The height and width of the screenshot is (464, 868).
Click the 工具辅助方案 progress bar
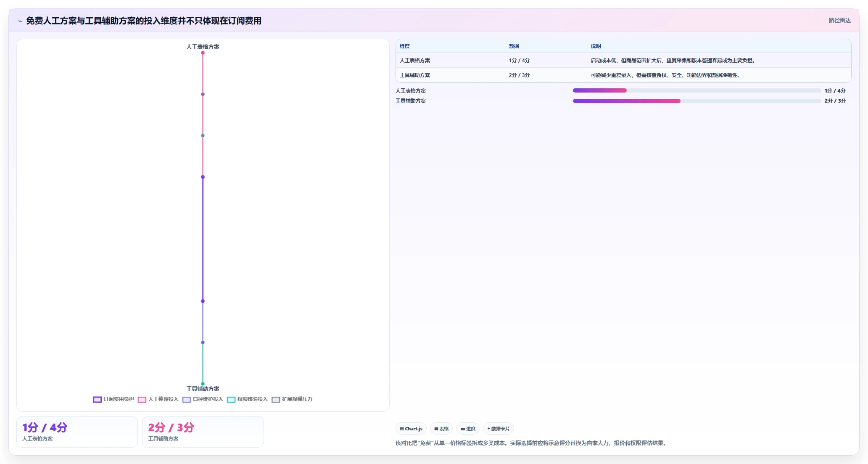[x=697, y=101]
